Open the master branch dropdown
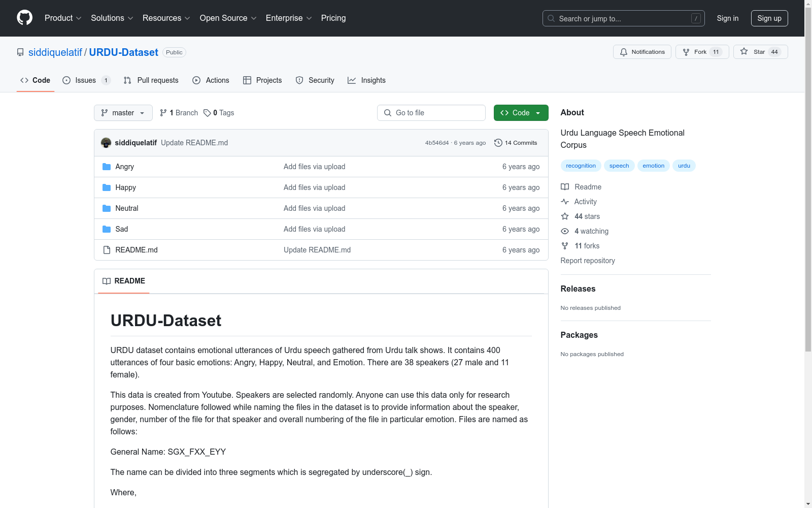Screen dimensions: 812x508 click(x=123, y=113)
